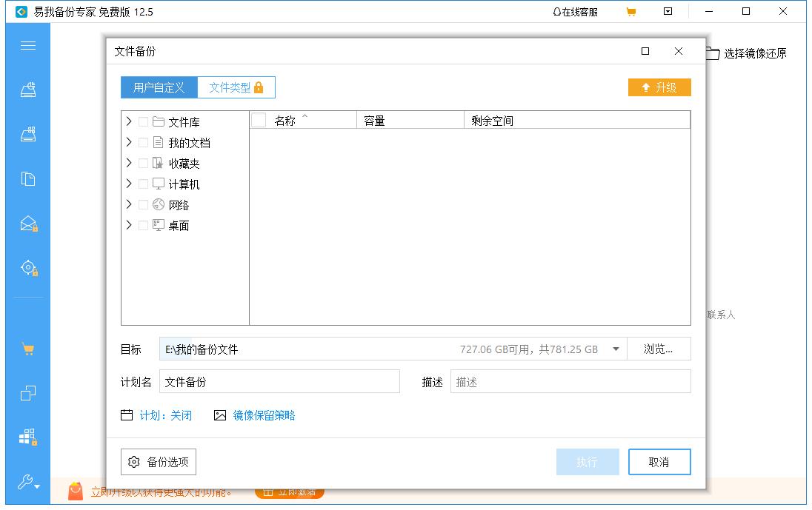Check the 文件库 checkbox
Image resolution: width=812 pixels, height=510 pixels.
pos(144,121)
